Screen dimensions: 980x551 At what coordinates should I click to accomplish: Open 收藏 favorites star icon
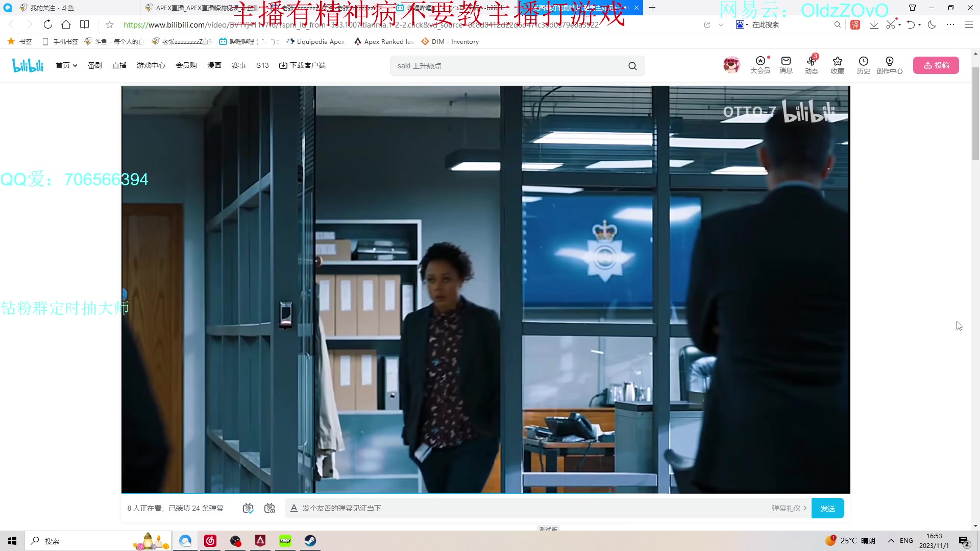[838, 65]
